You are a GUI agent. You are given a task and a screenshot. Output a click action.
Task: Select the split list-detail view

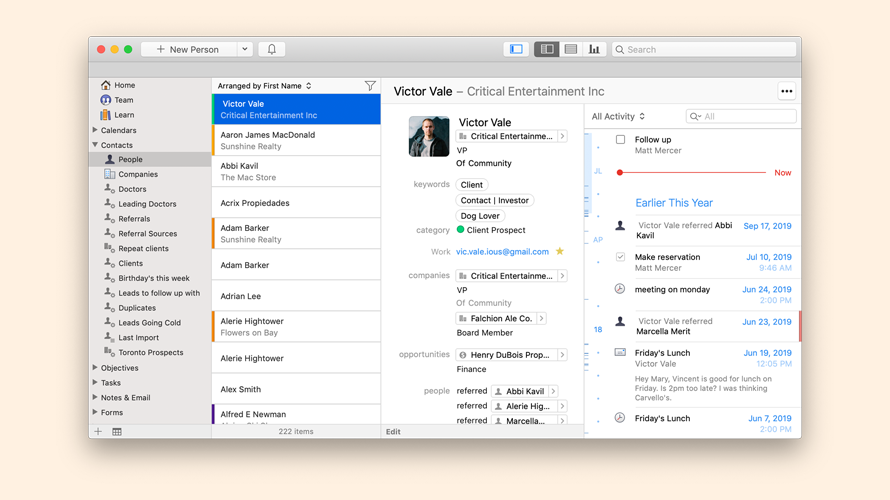coord(547,49)
